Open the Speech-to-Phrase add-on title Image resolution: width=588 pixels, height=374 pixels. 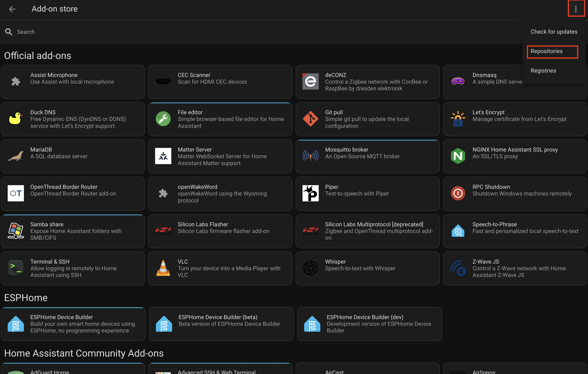[494, 224]
